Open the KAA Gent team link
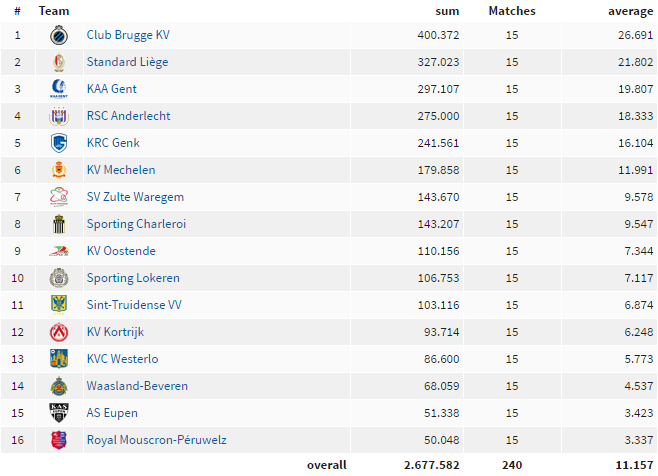The width and height of the screenshot is (658, 476). click(x=112, y=89)
